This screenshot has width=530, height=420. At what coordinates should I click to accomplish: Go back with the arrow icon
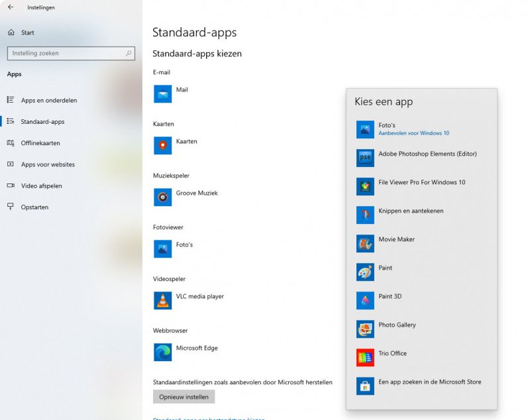tap(11, 7)
